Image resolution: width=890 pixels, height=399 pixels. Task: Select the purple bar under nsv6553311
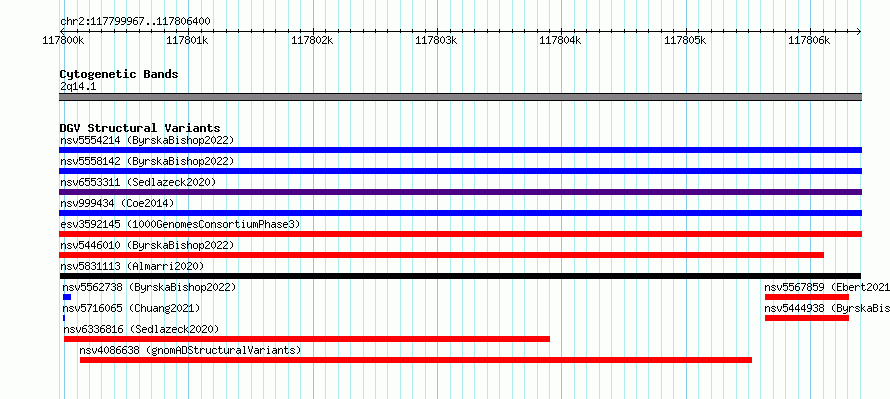[460, 192]
